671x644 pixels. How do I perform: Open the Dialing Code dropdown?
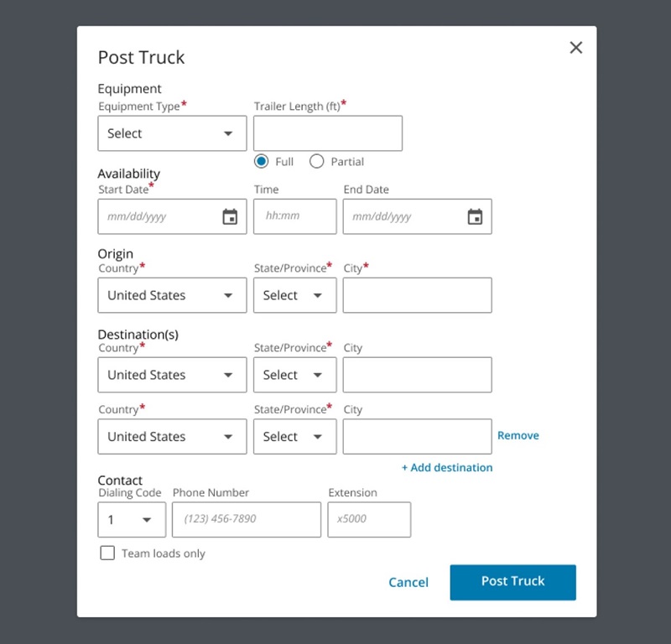pos(131,520)
